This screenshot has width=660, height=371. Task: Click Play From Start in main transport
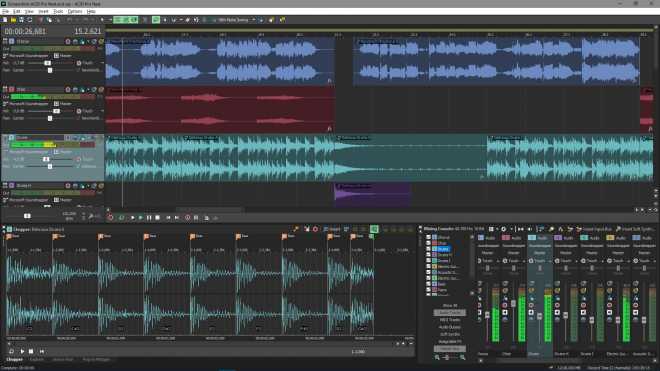[x=132, y=218]
